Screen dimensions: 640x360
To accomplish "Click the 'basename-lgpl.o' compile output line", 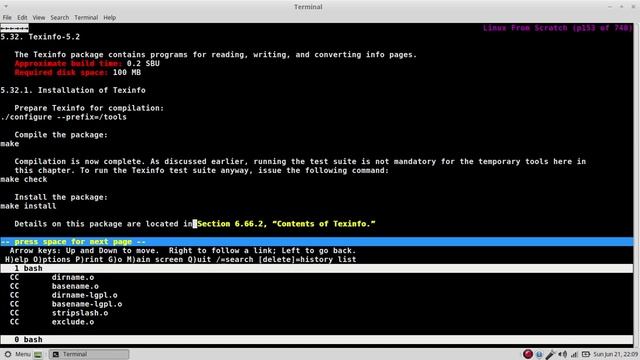I will pos(66,304).
